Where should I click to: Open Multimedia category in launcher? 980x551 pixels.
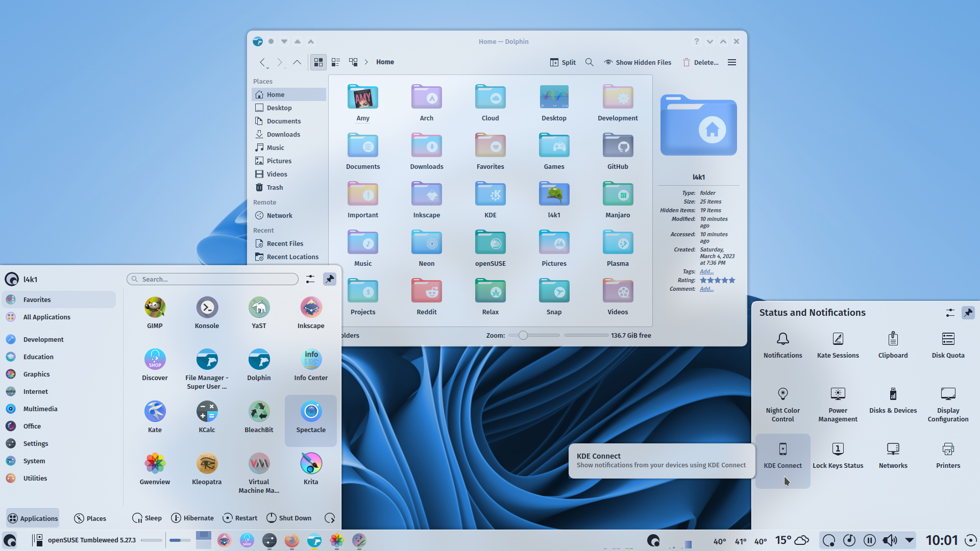point(59,409)
